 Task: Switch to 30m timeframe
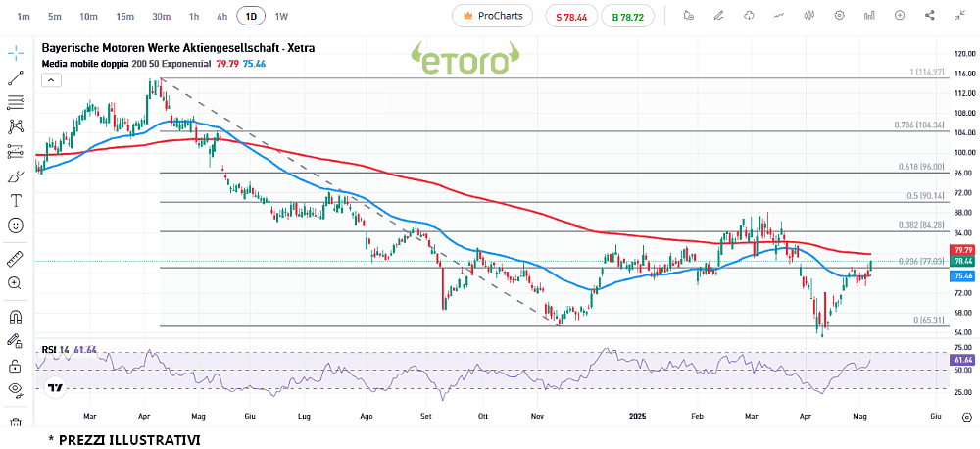pos(162,17)
